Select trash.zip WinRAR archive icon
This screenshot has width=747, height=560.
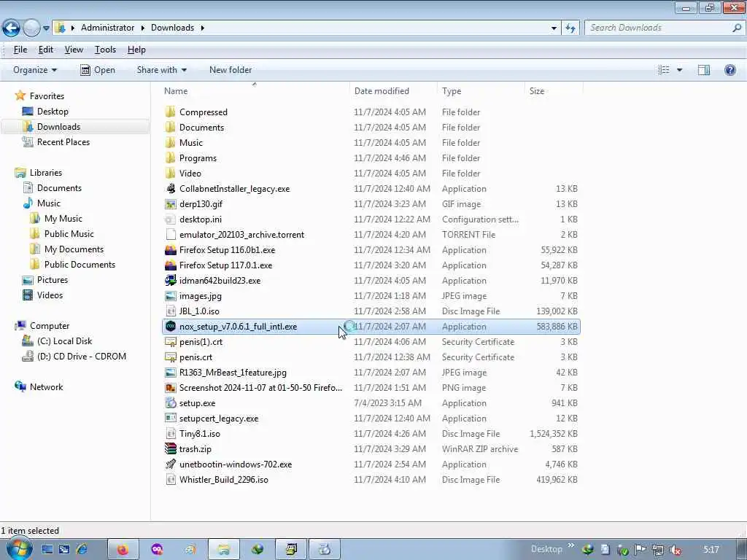pyautogui.click(x=171, y=448)
